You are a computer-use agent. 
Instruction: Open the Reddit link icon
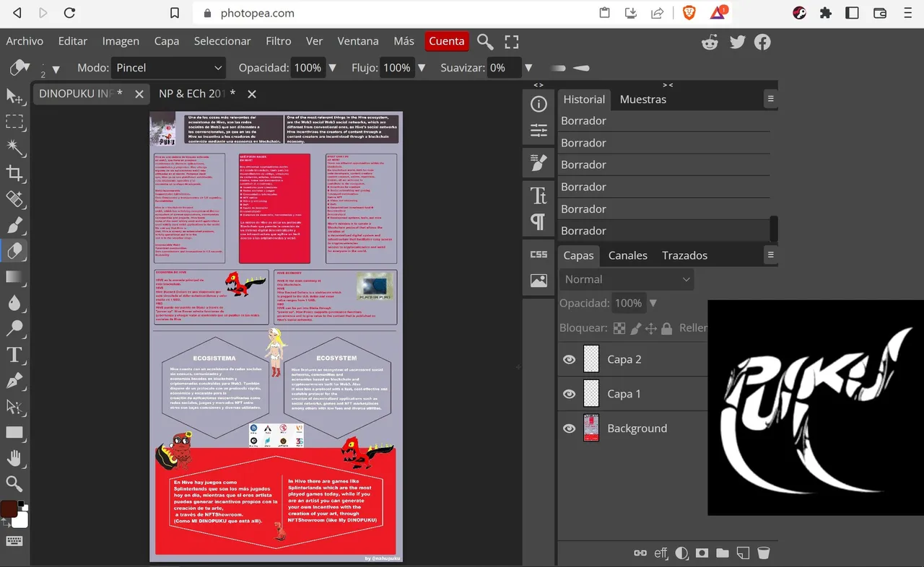[x=710, y=42]
